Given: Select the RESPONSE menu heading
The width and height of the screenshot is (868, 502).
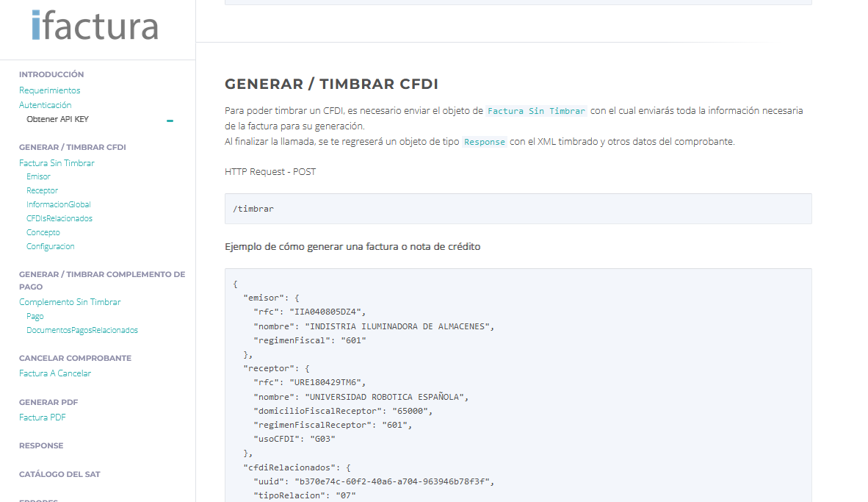Looking at the screenshot, I should [x=41, y=445].
